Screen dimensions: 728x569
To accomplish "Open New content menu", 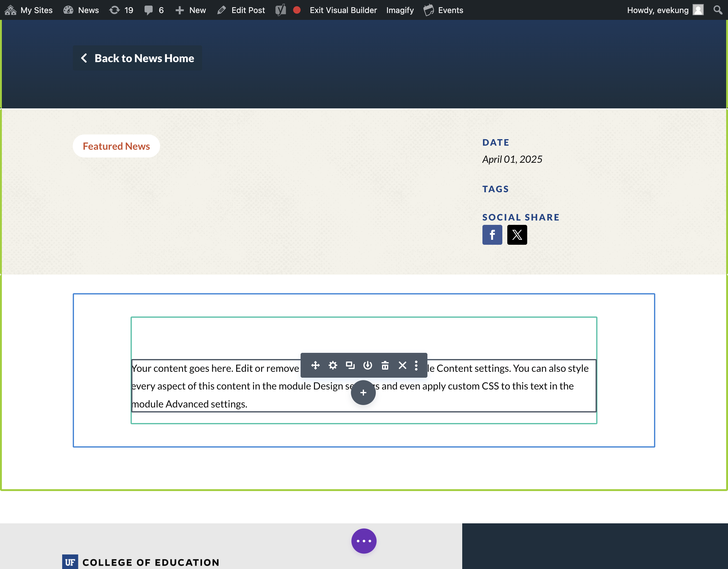I will (191, 10).
